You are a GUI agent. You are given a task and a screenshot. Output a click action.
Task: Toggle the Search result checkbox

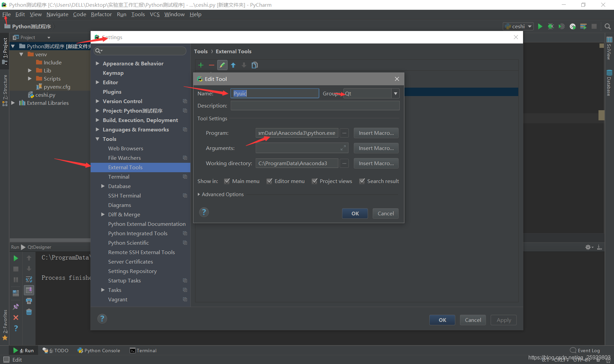362,181
